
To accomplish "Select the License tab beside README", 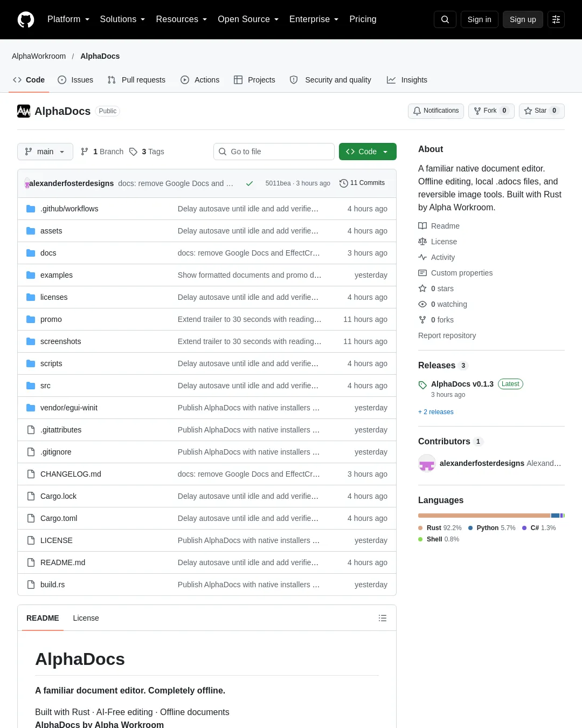I will (x=86, y=618).
